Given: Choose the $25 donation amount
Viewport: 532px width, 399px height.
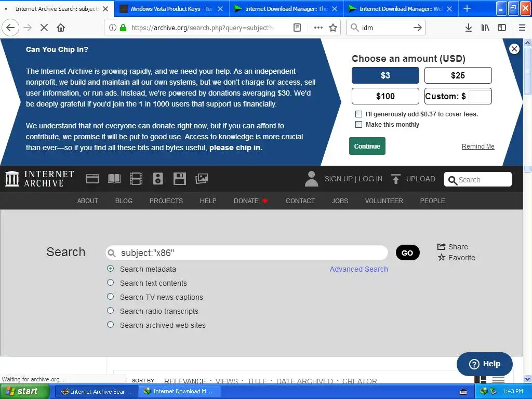Looking at the screenshot, I should pos(458,75).
